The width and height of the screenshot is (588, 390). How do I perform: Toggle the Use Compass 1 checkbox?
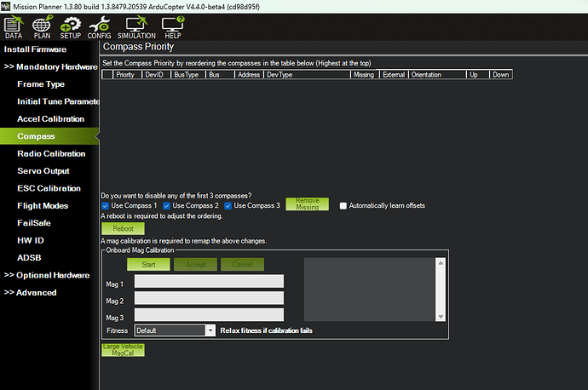click(106, 206)
